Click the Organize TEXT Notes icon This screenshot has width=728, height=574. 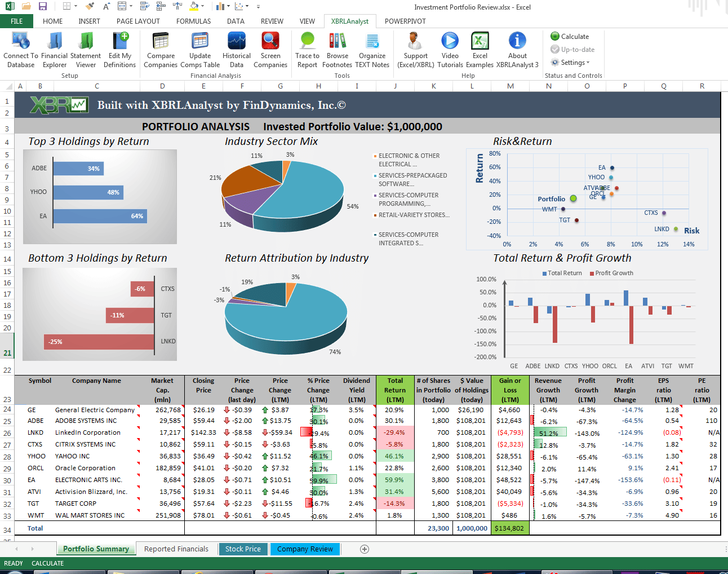(372, 49)
